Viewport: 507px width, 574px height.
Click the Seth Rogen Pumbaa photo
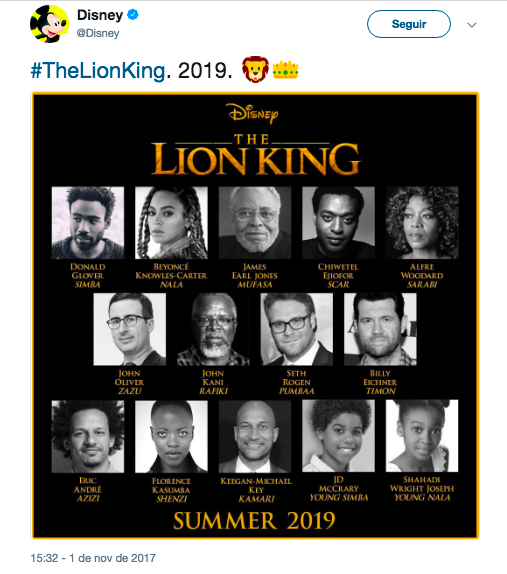pos(297,329)
